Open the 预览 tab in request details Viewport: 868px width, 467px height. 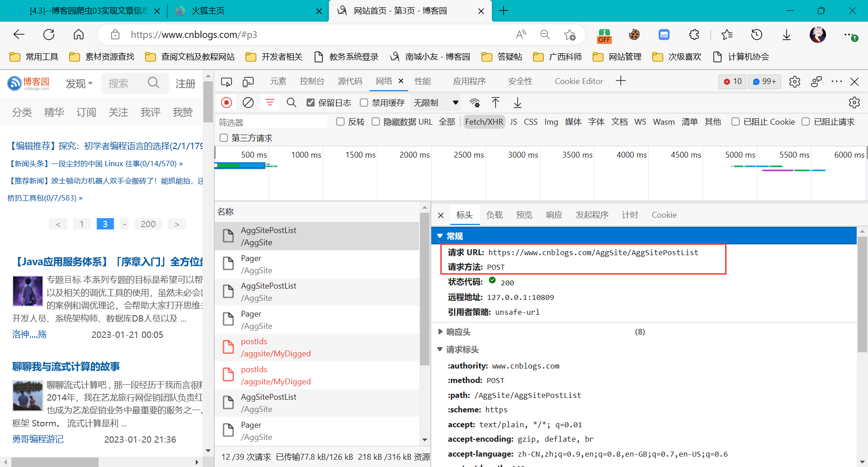(524, 215)
